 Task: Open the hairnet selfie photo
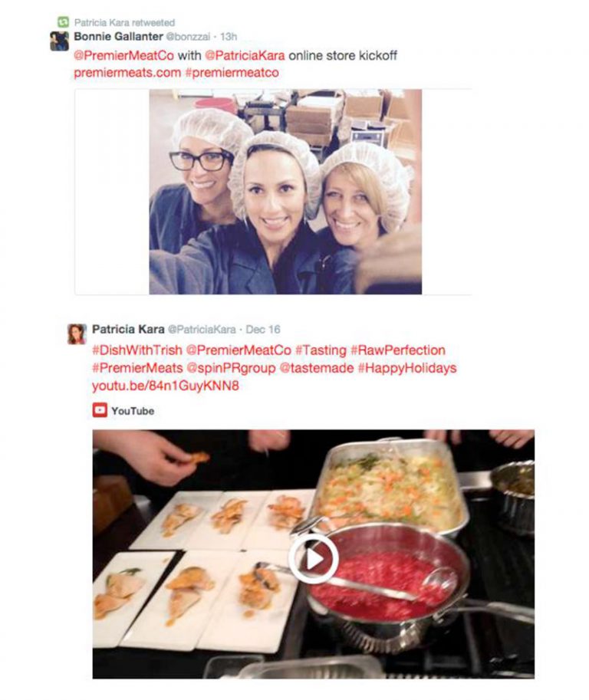pyautogui.click(x=285, y=192)
